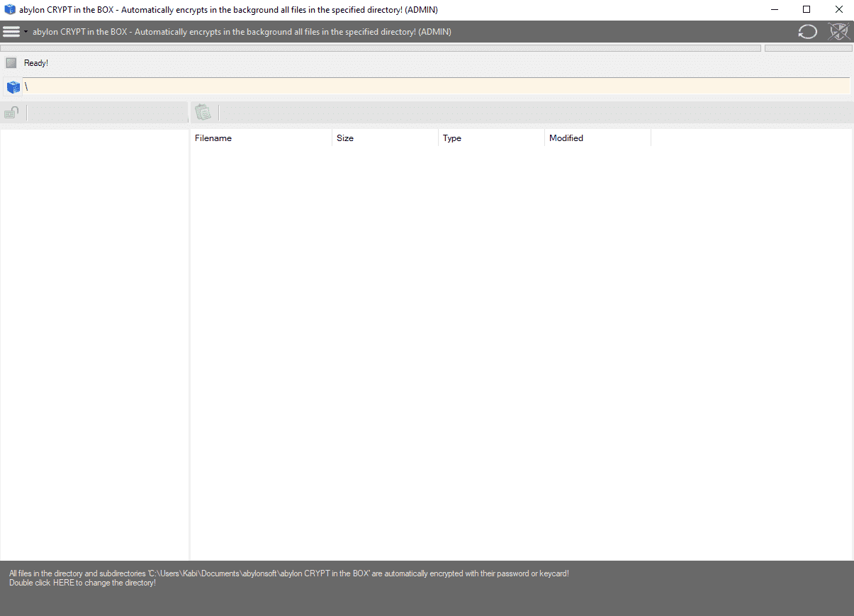Click into the backslash path field
The width and height of the screenshot is (854, 616).
point(437,86)
